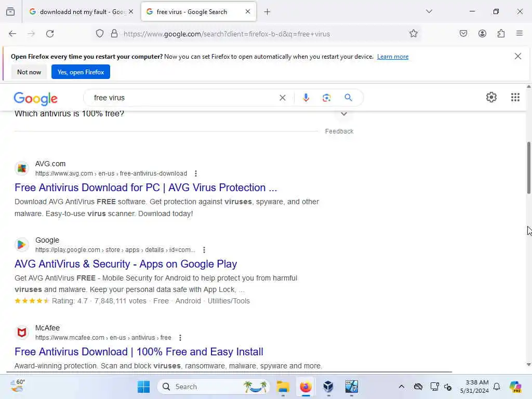Open Google quick settings gear
This screenshot has height=399, width=532.
tap(491, 97)
